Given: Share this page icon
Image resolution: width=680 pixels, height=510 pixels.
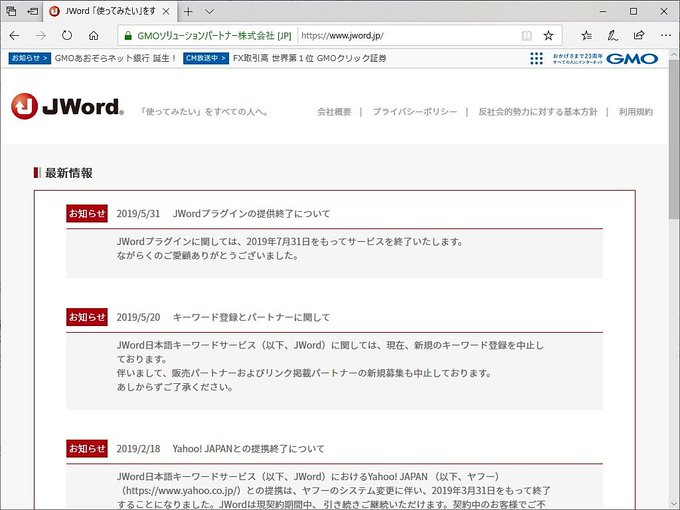Looking at the screenshot, I should point(639,36).
